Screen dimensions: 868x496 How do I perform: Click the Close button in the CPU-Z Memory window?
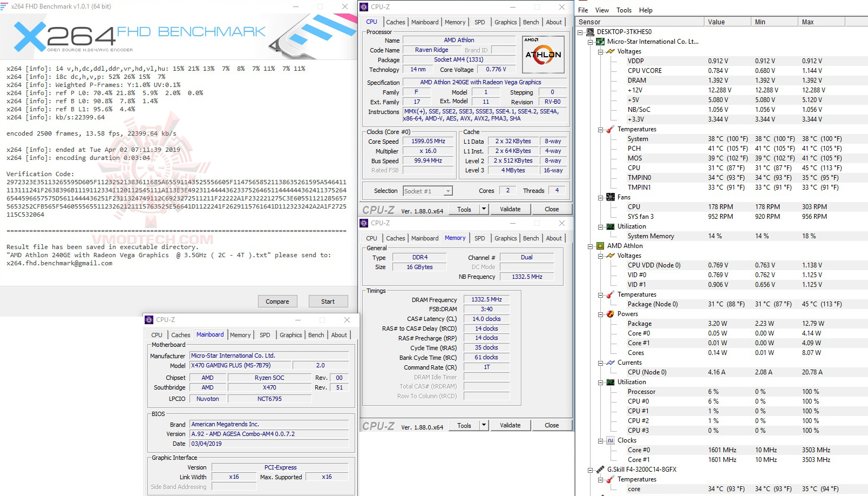tap(552, 425)
